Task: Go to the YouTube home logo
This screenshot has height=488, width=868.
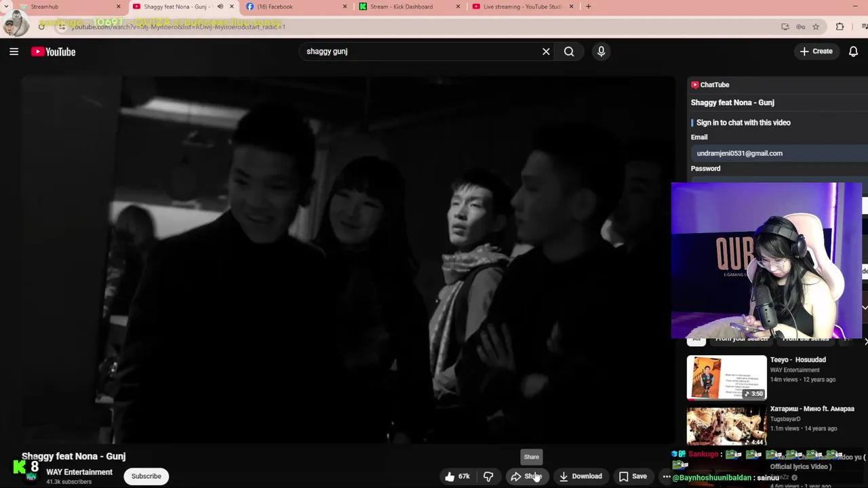Action: pyautogui.click(x=53, y=52)
